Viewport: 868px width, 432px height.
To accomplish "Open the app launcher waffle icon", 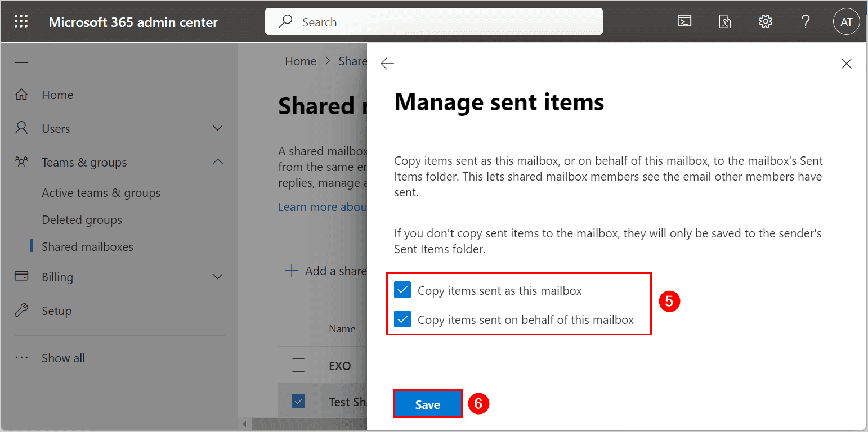I will pos(21,22).
